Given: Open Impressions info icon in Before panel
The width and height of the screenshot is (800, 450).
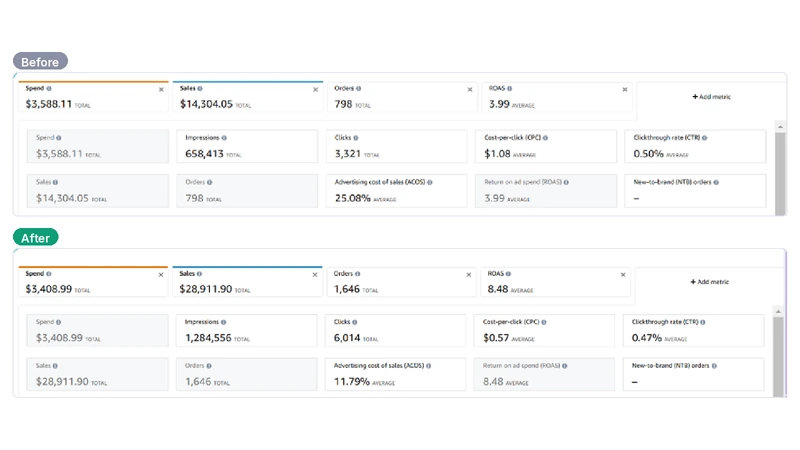Looking at the screenshot, I should pos(224,138).
